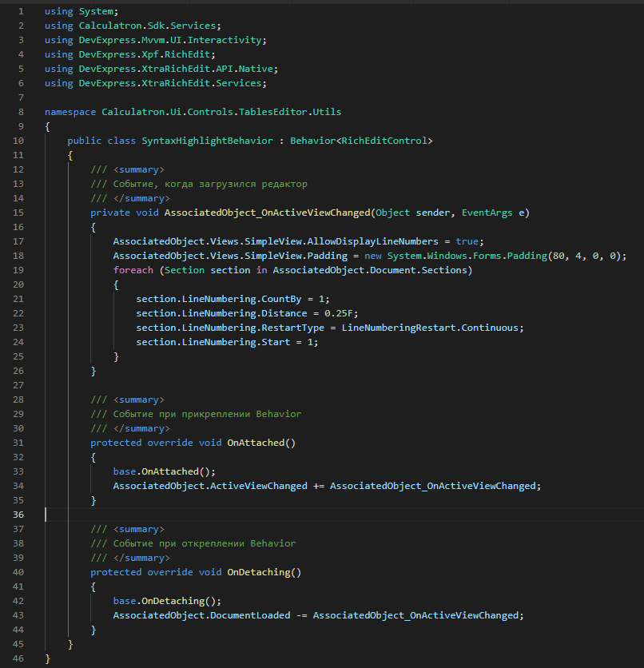
Task: Click the 'EventArgs' parameter type
Action: pyautogui.click(x=487, y=213)
